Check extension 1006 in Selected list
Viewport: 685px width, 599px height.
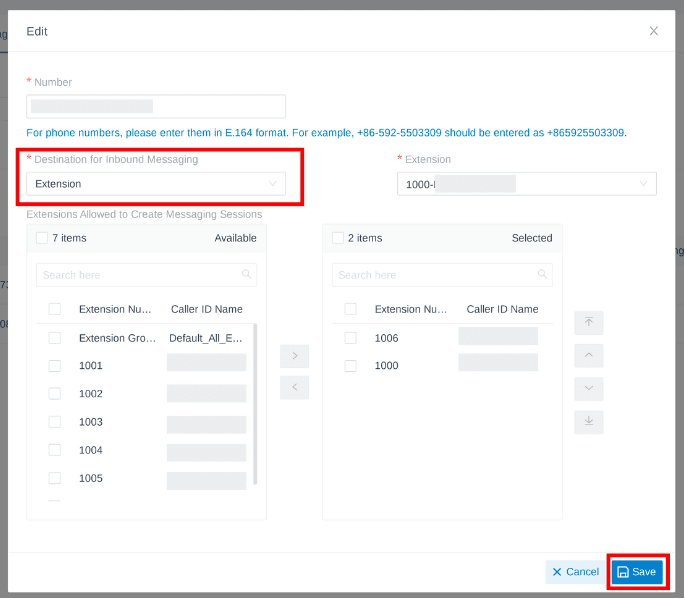[x=350, y=338]
